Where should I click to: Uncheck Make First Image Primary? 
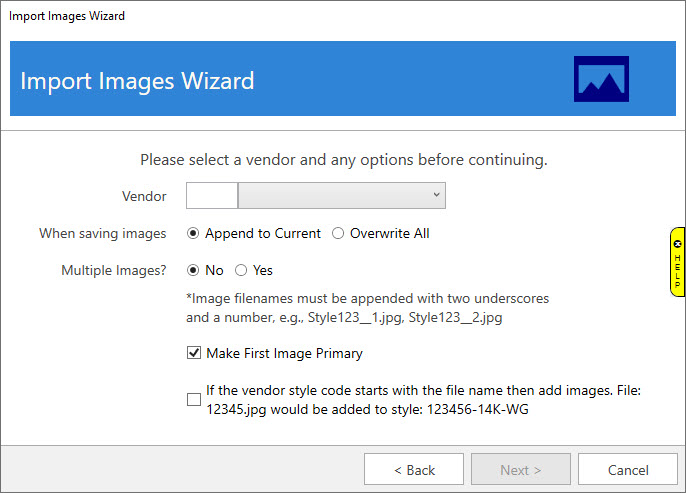(194, 353)
